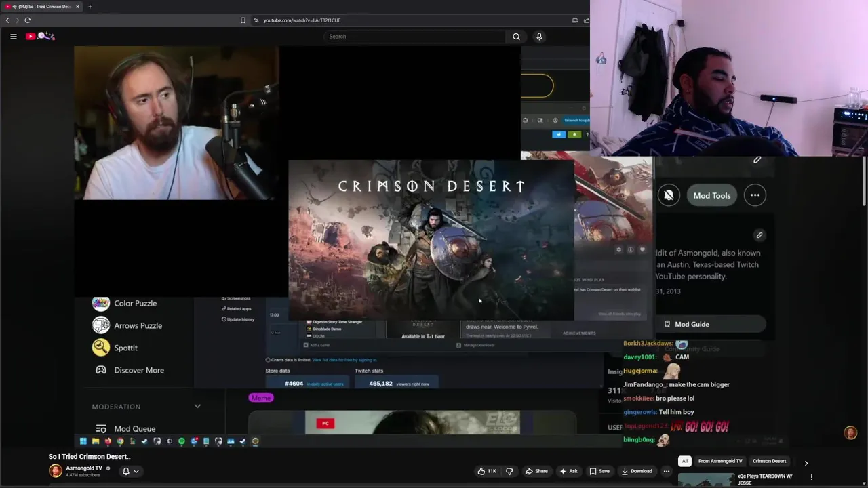Select the From Asmongold TV chip
The width and height of the screenshot is (868, 488).
point(720,461)
